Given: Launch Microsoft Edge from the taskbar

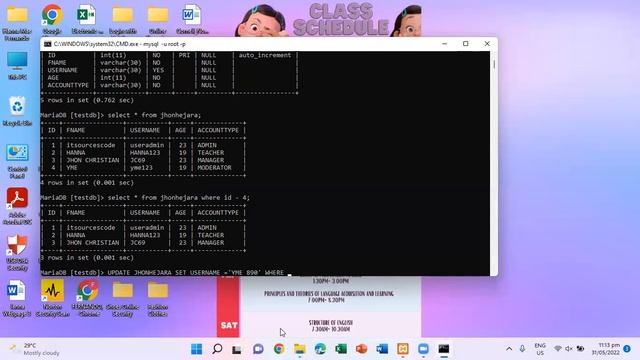Looking at the screenshot, I should tap(320, 349).
